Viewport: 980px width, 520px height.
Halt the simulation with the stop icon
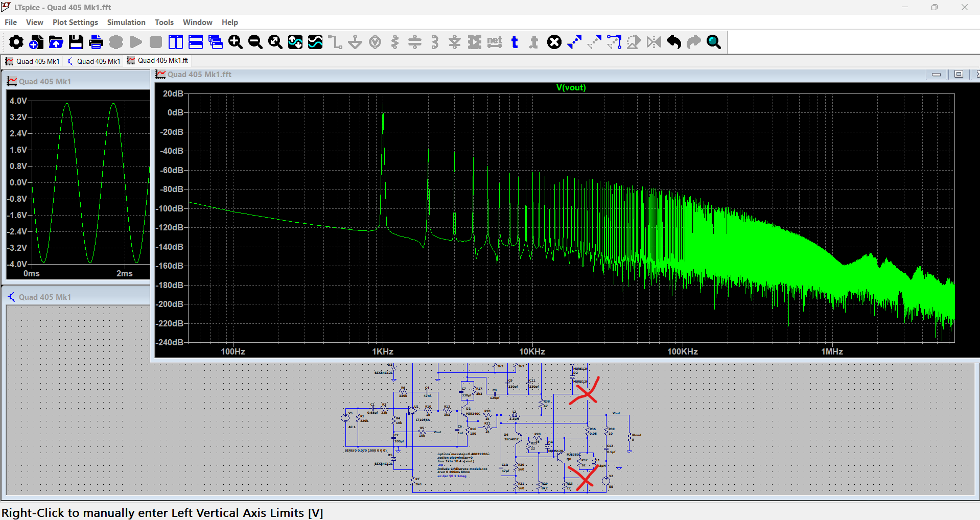156,42
